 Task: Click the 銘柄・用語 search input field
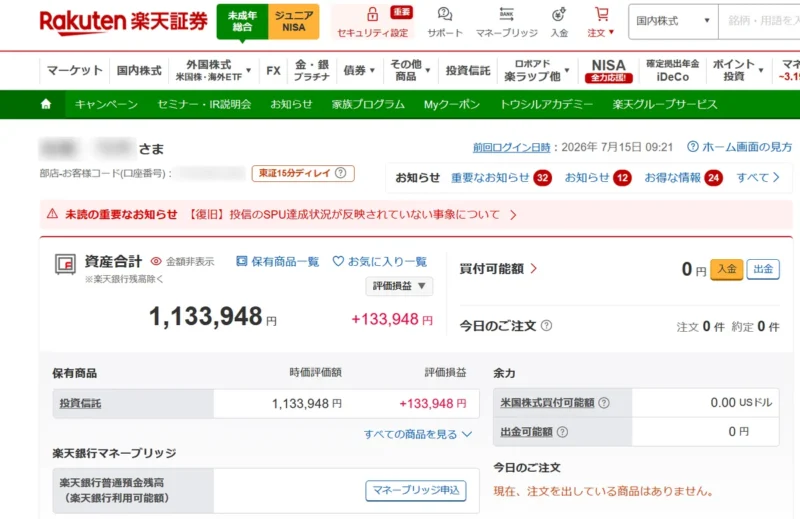pyautogui.click(x=759, y=21)
